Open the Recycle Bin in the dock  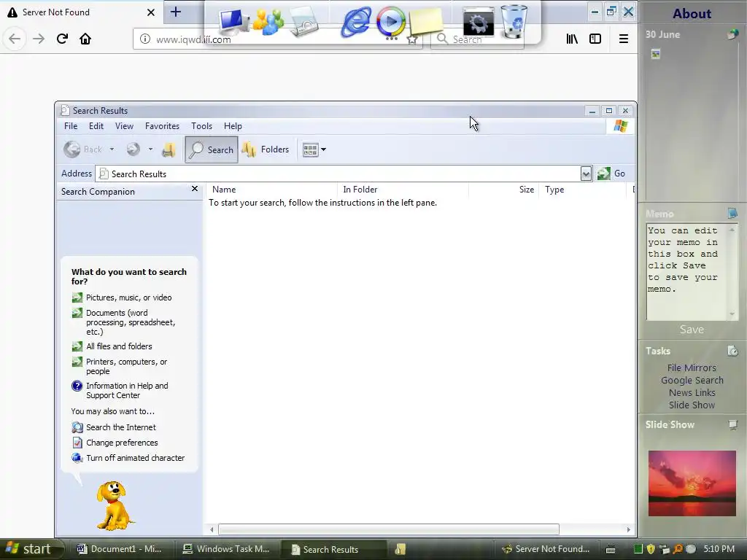514,21
